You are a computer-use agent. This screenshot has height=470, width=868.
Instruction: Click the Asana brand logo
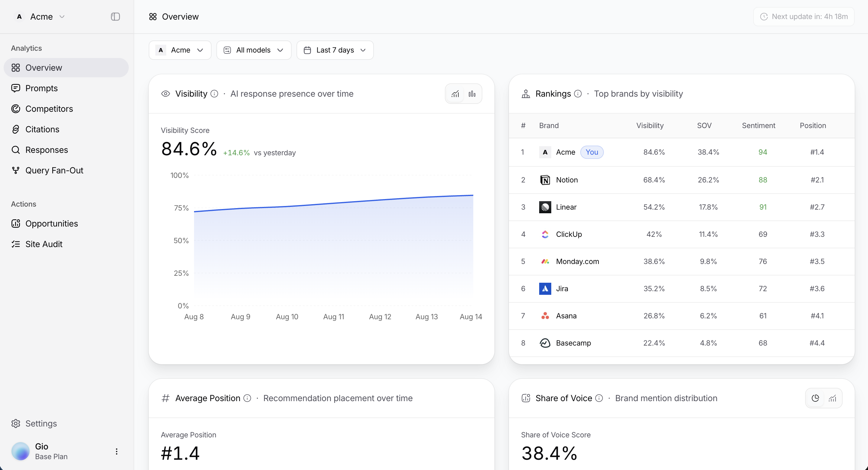(545, 316)
